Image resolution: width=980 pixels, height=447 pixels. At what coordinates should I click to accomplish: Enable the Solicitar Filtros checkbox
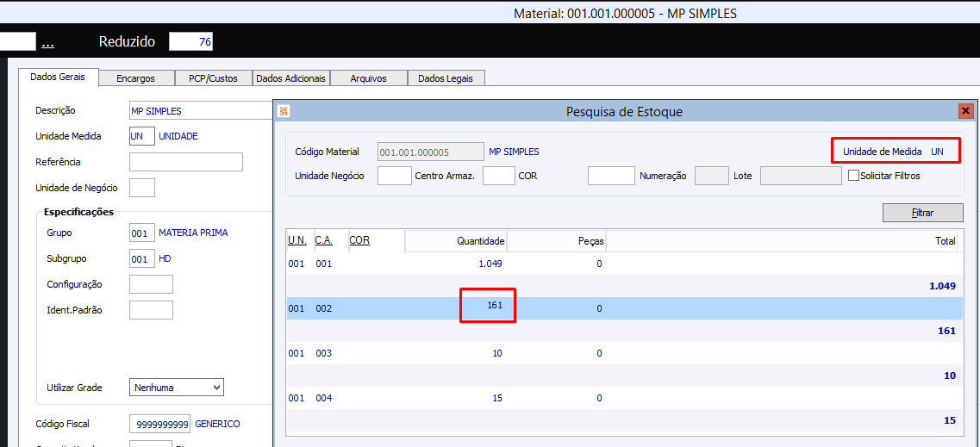coord(853,176)
